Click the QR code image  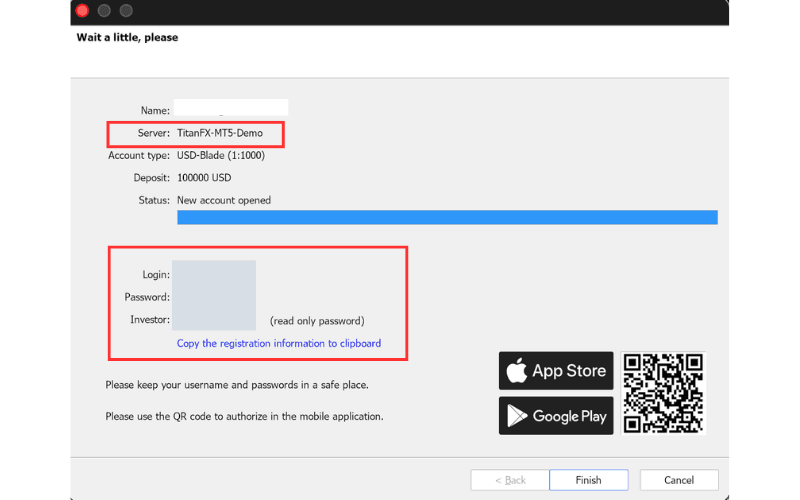pos(663,393)
